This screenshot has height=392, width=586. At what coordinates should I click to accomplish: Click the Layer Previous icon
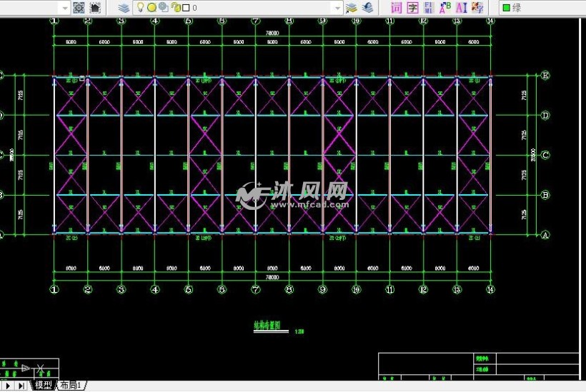point(367,8)
